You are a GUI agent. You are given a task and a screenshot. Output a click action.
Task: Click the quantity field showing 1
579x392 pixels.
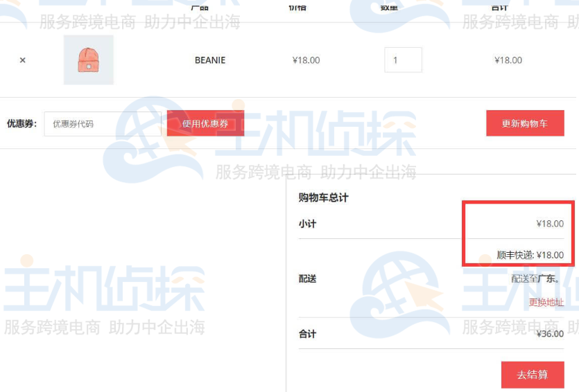403,60
